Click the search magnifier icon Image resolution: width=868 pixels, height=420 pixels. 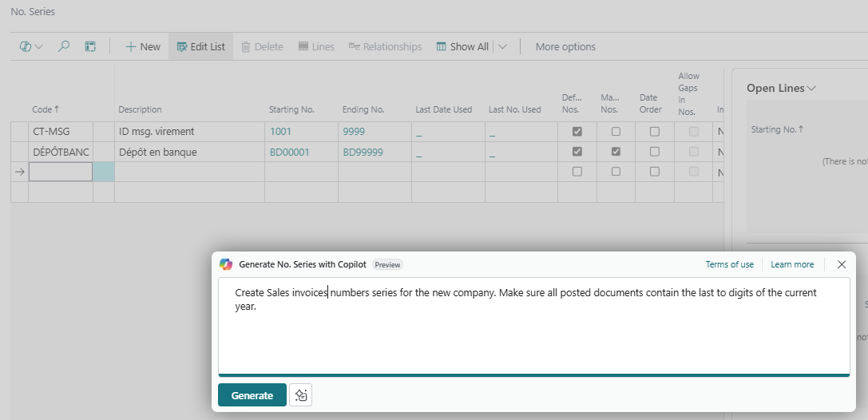pos(64,47)
